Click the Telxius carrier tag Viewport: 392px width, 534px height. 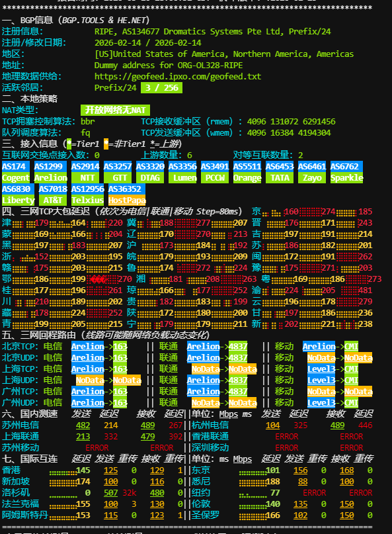tap(87, 200)
